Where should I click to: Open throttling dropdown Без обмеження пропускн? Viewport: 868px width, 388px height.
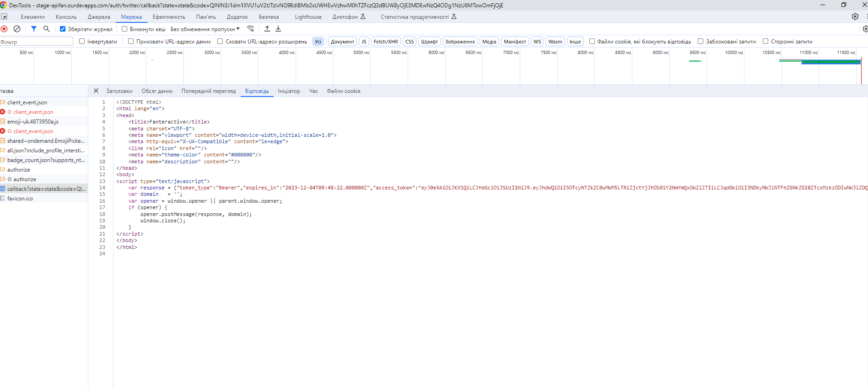[205, 29]
